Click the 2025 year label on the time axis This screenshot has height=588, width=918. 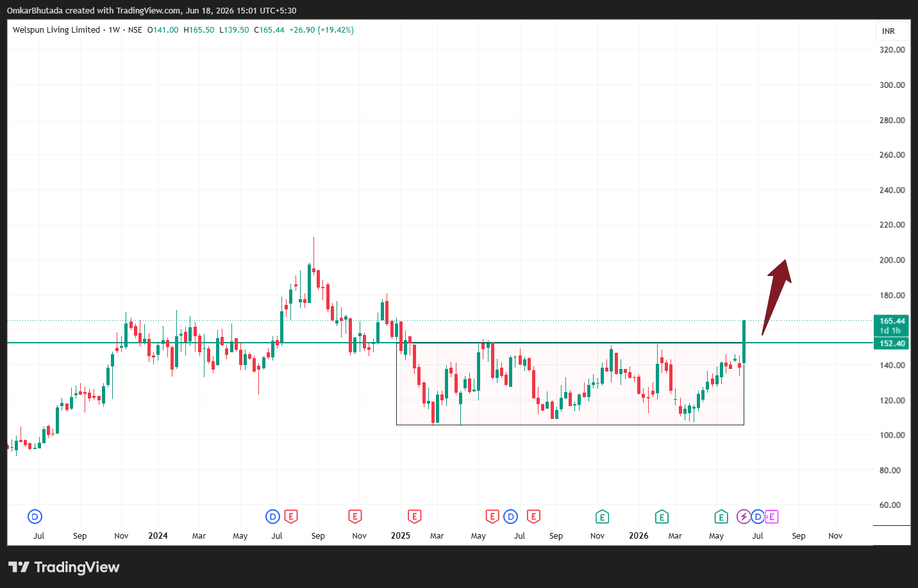(x=401, y=535)
